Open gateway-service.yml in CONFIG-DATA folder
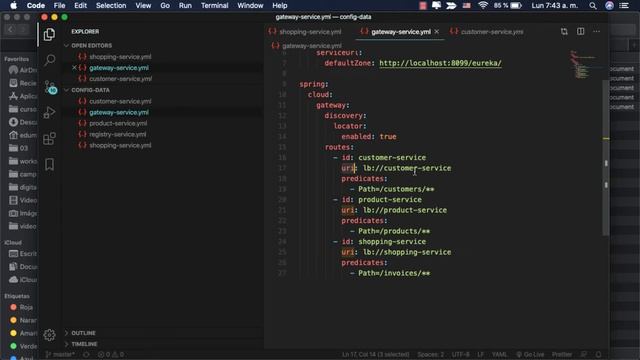Image resolution: width=640 pixels, height=360 pixels. click(x=119, y=112)
